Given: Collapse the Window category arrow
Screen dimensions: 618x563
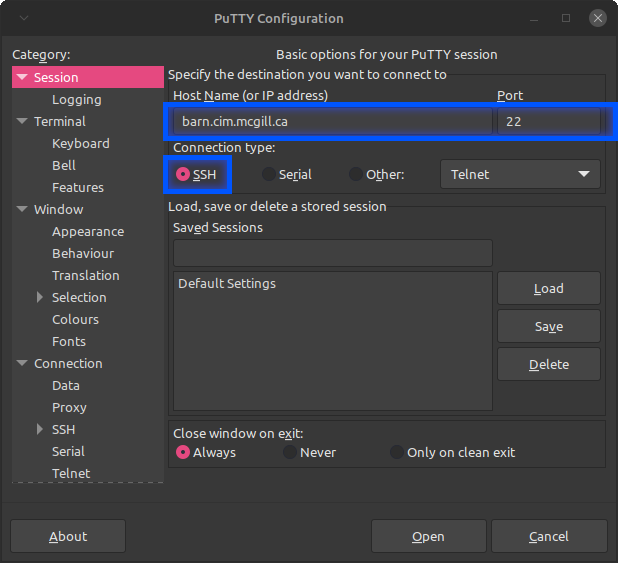Looking at the screenshot, I should click(23, 210).
